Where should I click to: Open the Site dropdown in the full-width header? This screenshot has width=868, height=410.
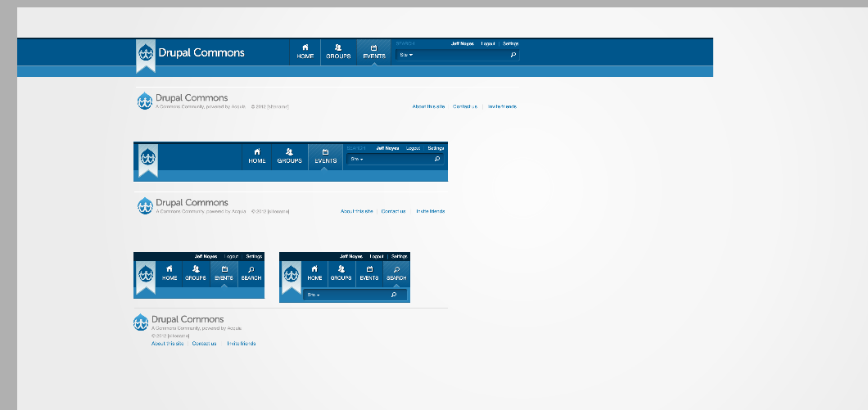click(406, 55)
